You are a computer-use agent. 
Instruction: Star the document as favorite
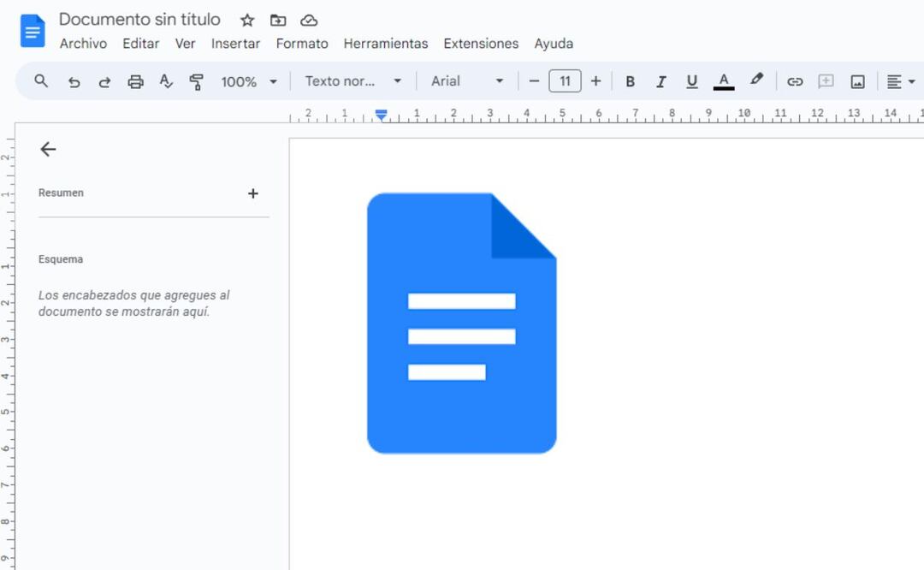coord(247,21)
